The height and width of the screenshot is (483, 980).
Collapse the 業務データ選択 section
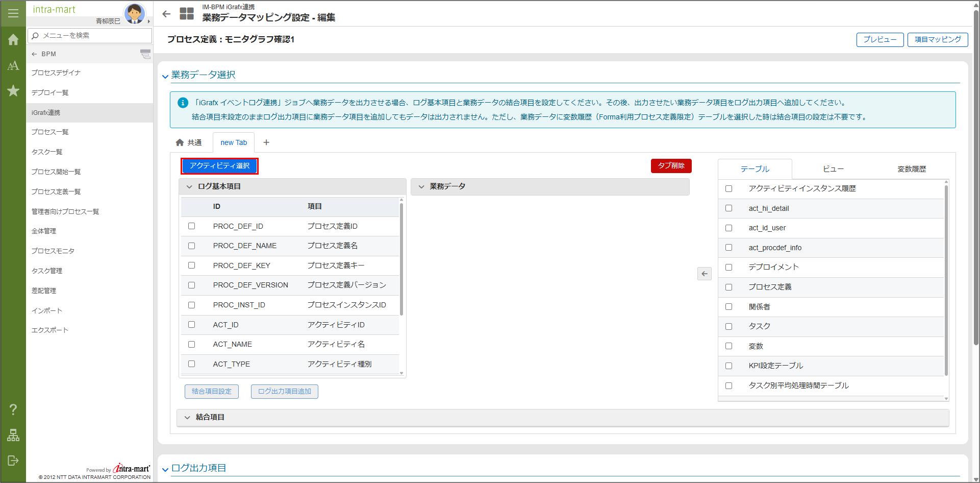(165, 76)
